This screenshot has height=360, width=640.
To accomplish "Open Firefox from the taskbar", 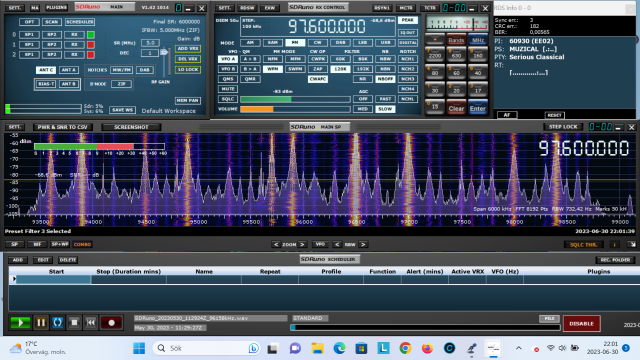I will pos(427,348).
